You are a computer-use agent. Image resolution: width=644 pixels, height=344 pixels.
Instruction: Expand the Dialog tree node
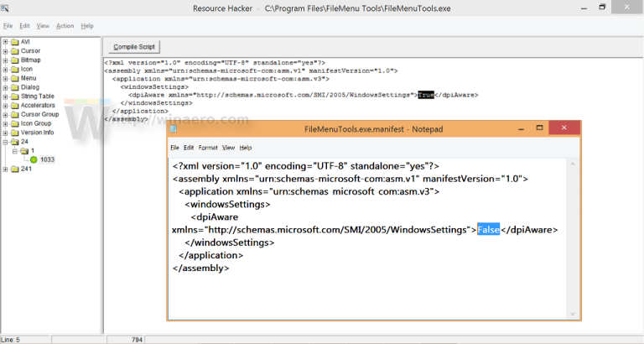tap(5, 86)
